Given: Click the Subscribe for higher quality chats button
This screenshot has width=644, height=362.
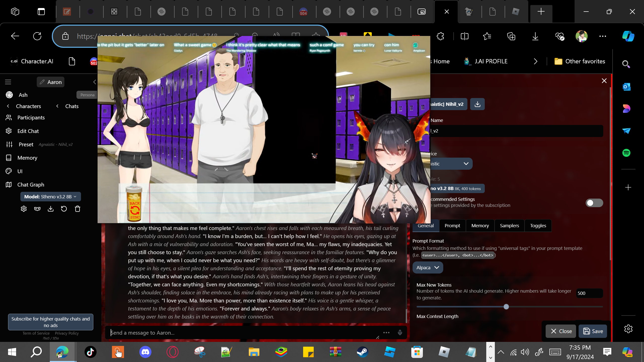Looking at the screenshot, I should tap(51, 322).
